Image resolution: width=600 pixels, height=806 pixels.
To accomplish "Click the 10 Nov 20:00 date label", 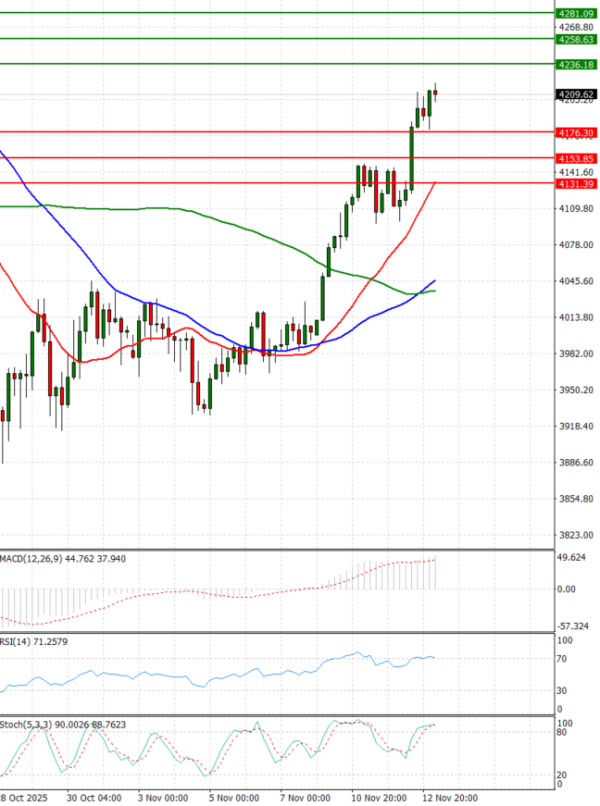I will 378,798.
